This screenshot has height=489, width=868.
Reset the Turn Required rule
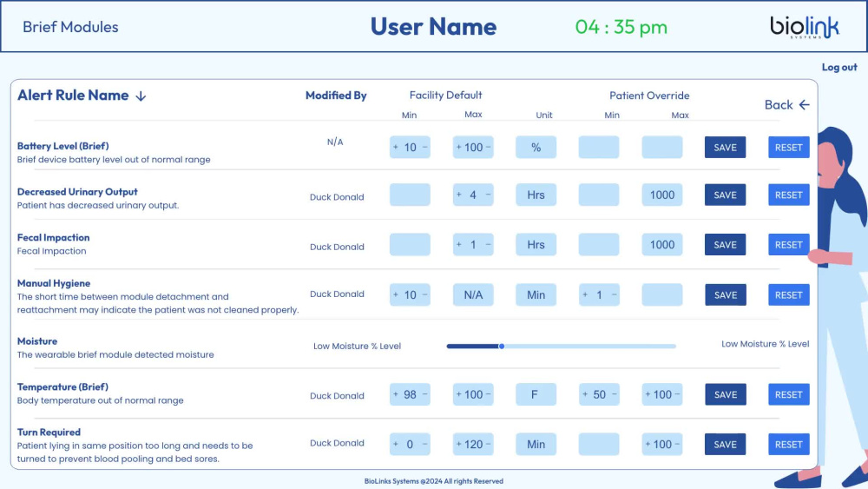click(x=789, y=445)
